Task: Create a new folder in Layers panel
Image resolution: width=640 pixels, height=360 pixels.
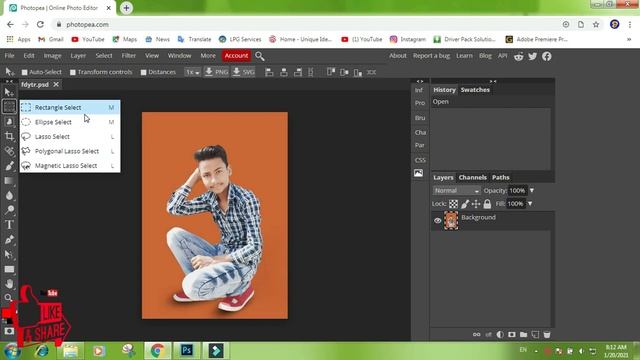Action: point(523,335)
